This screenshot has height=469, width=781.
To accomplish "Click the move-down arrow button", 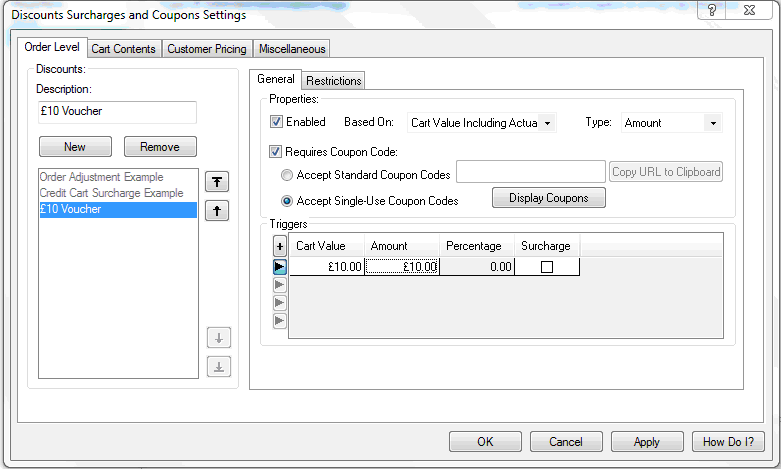I will tap(218, 338).
